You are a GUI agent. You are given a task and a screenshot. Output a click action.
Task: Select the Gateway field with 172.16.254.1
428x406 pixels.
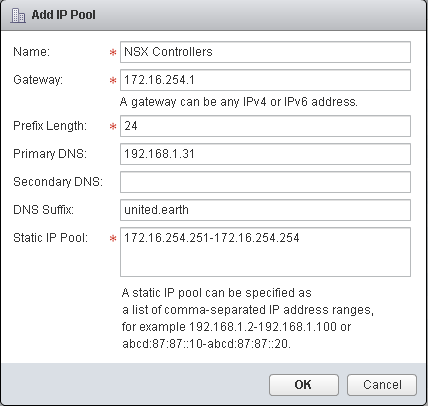coord(265,80)
